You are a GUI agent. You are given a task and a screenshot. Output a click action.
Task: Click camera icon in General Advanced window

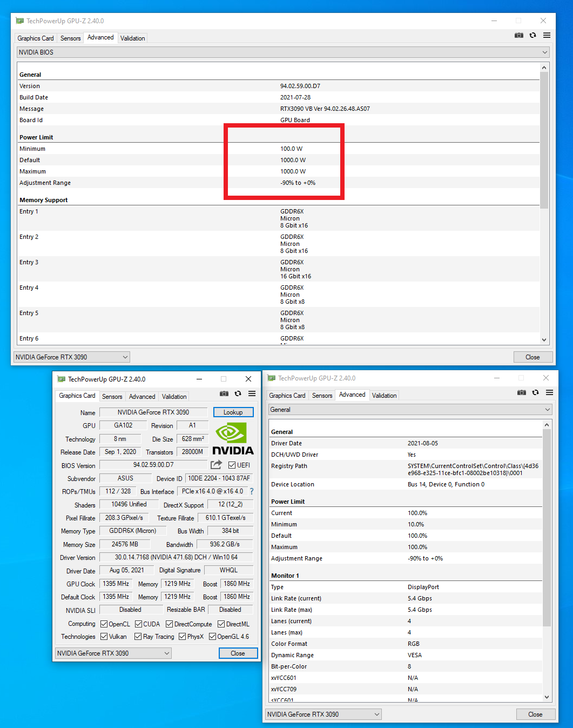(x=522, y=392)
